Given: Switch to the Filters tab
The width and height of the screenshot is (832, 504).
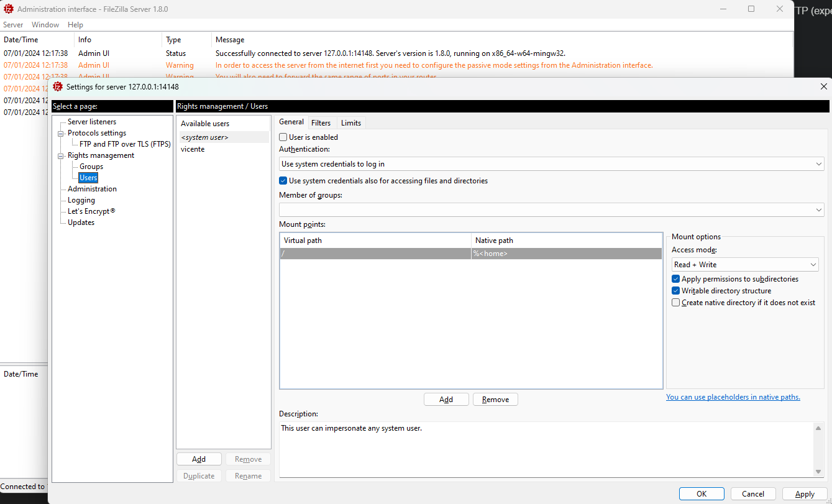Looking at the screenshot, I should 321,123.
